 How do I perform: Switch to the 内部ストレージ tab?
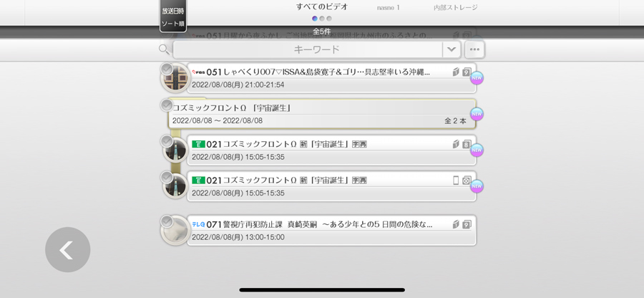pos(456,7)
